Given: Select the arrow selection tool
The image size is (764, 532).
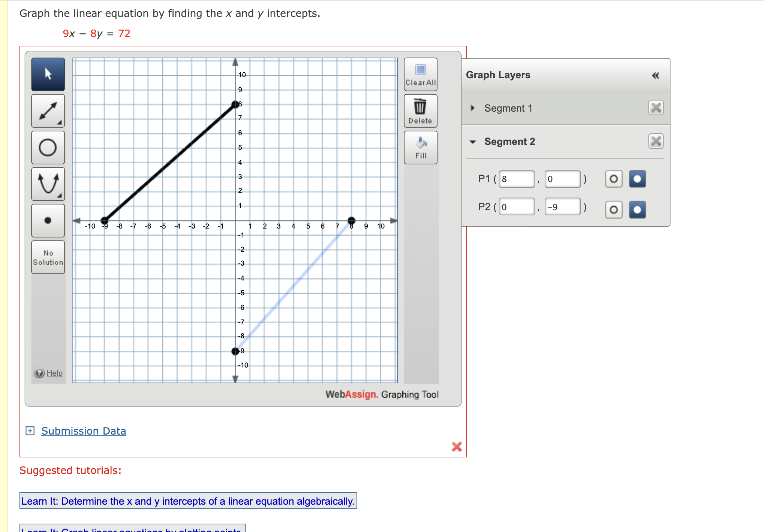Looking at the screenshot, I should tap(48, 74).
